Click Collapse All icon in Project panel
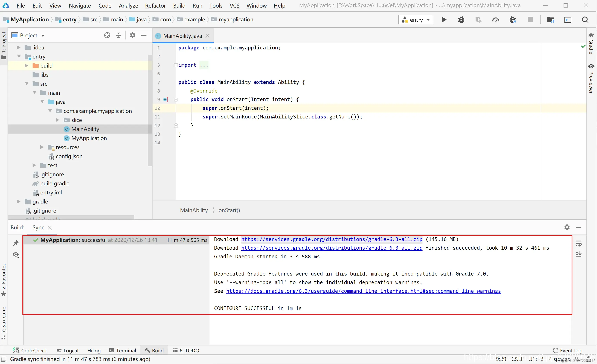Image resolution: width=597 pixels, height=364 pixels. (118, 35)
